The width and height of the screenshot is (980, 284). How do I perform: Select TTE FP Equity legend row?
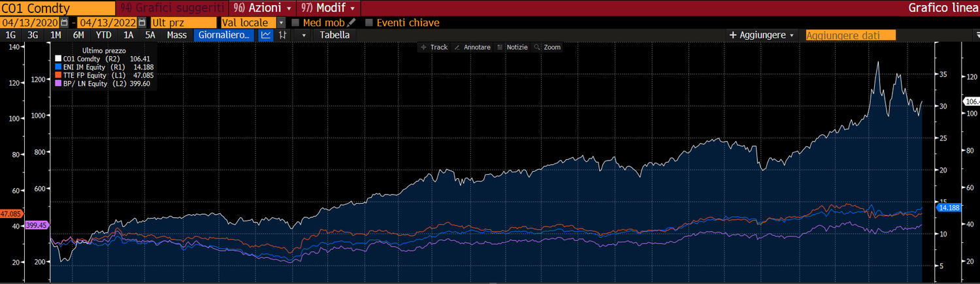click(104, 75)
